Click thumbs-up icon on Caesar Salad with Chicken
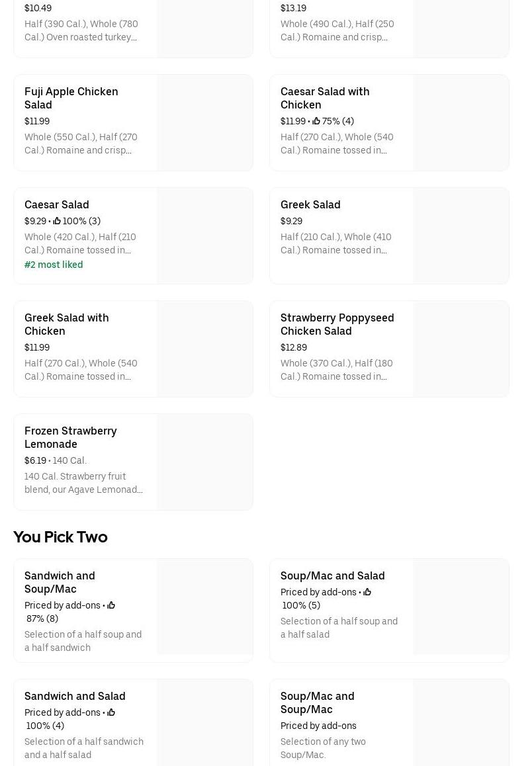Viewport: 532px width, 766px height. (x=316, y=121)
